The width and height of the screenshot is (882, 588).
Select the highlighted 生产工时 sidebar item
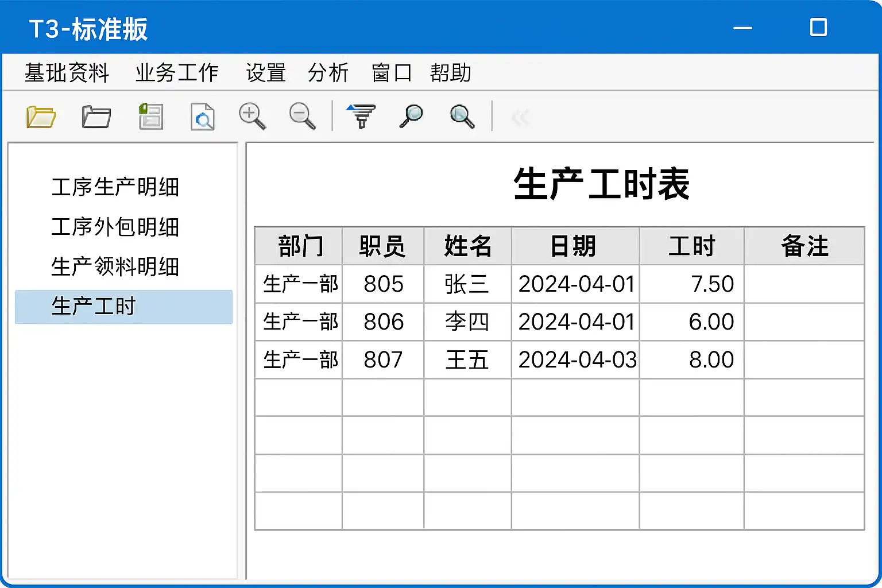[123, 307]
